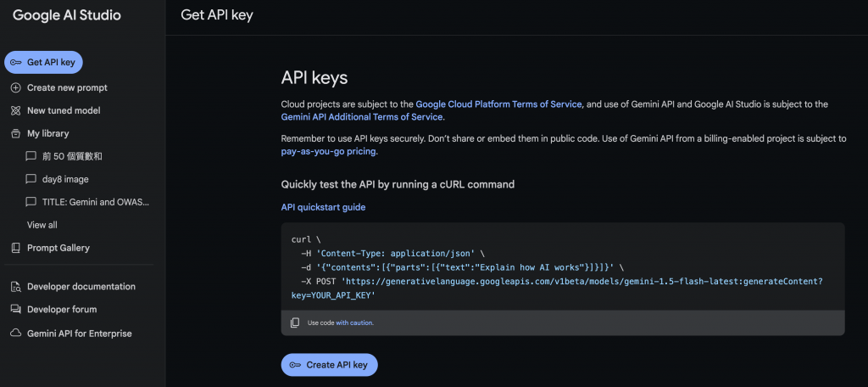Click the key icon beside Get API key
This screenshot has width=868, height=387.
15,63
